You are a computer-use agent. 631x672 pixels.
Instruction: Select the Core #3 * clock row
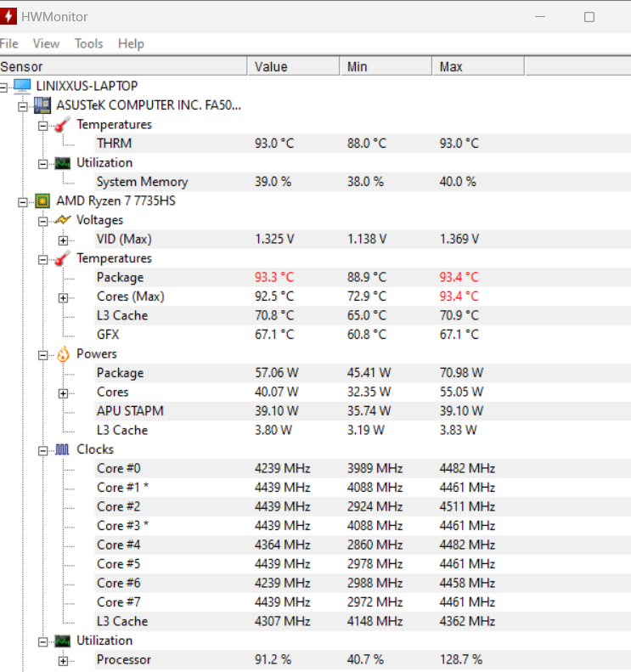tap(363, 526)
